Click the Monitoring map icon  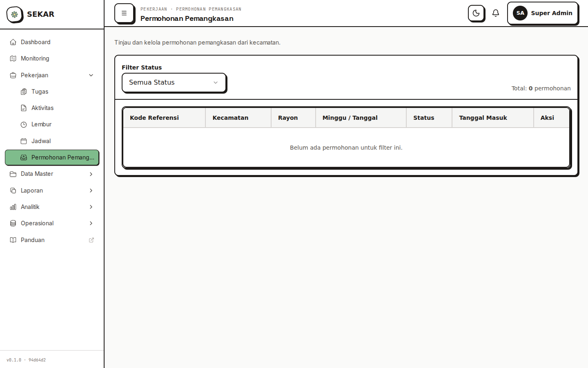pyautogui.click(x=13, y=58)
